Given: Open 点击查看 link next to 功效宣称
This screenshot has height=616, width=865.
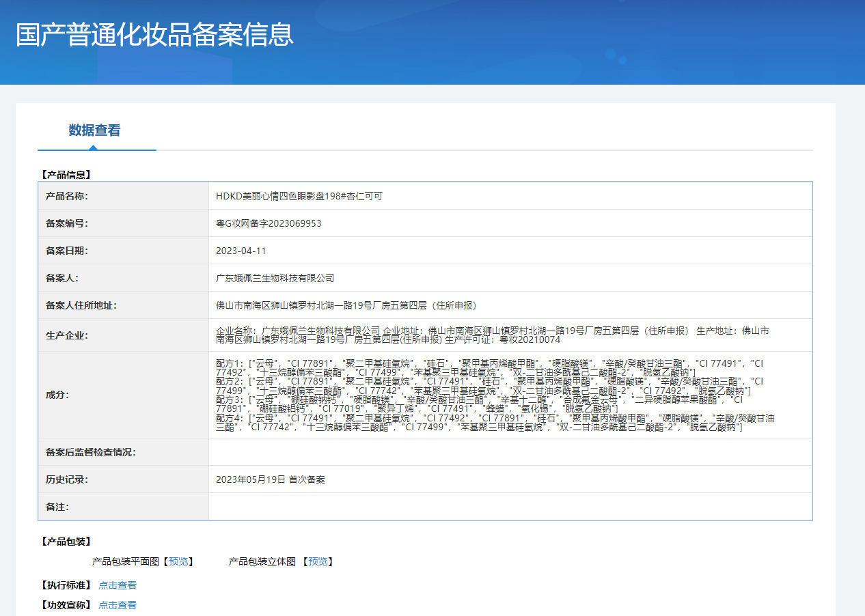Looking at the screenshot, I should click(x=118, y=605).
